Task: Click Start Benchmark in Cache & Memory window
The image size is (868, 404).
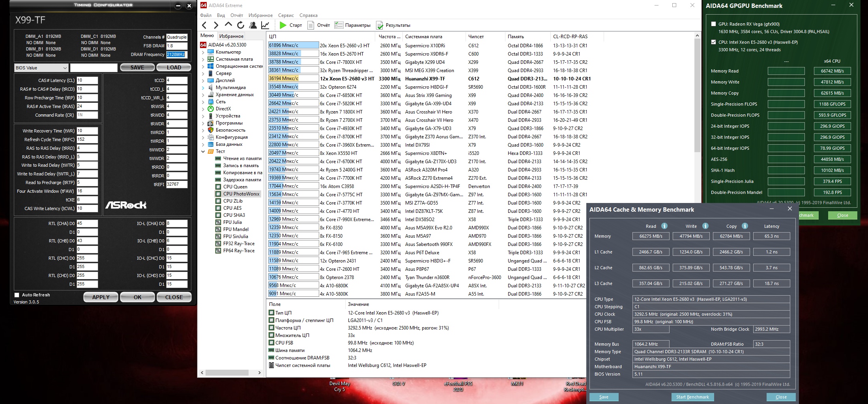Action: tap(692, 397)
